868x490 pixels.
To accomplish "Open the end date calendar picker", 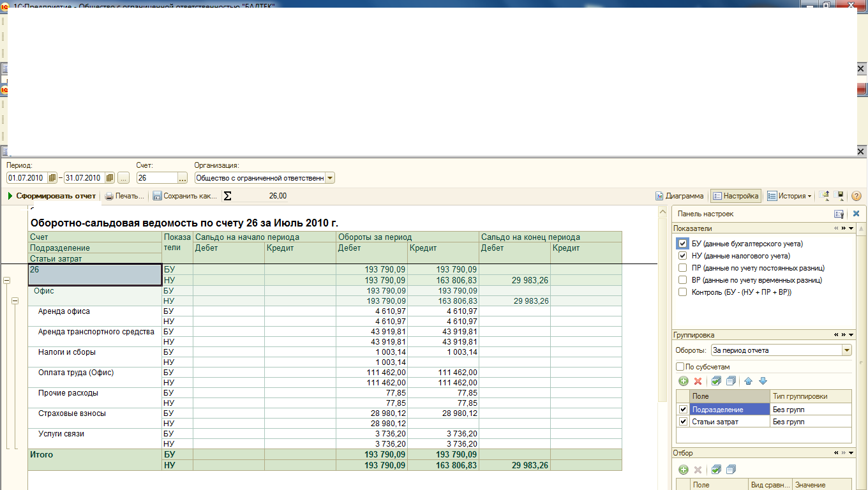I will click(x=110, y=178).
